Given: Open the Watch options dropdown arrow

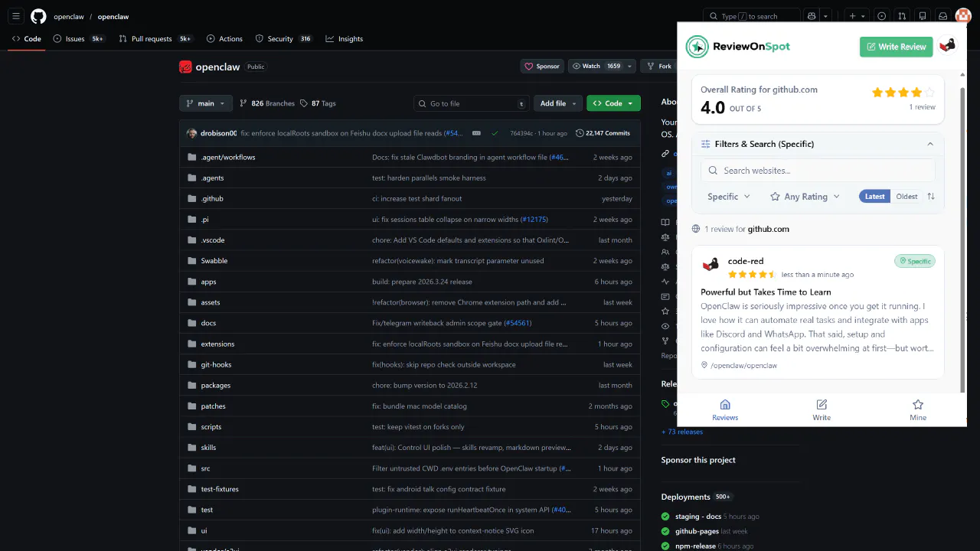Looking at the screenshot, I should (x=630, y=67).
